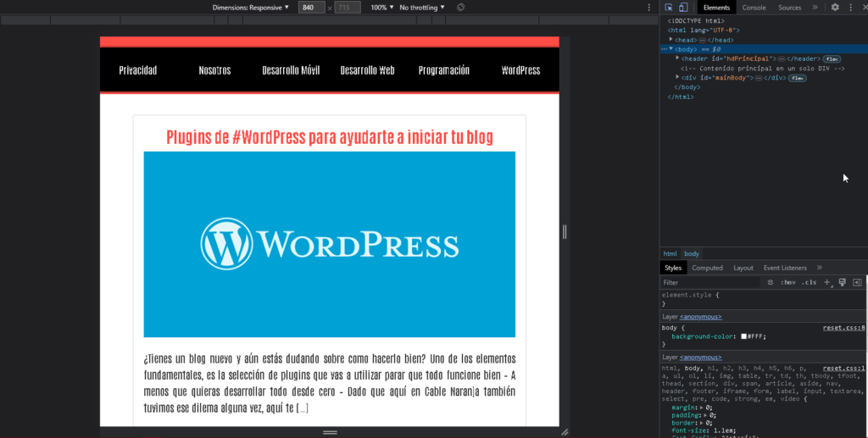Open 'Plugins de #WordPress' article title
Screen dimensions: 868x438
click(330, 137)
